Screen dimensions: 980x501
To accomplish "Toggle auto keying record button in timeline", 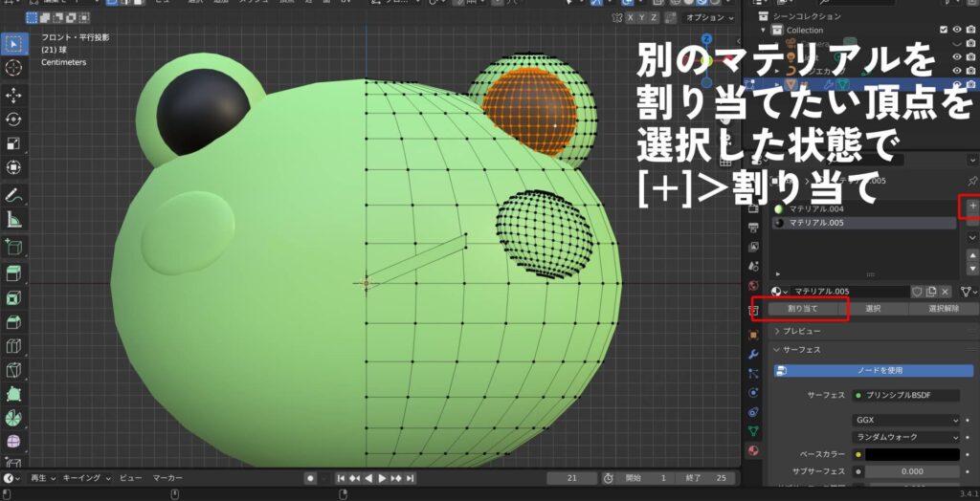I will [x=310, y=478].
